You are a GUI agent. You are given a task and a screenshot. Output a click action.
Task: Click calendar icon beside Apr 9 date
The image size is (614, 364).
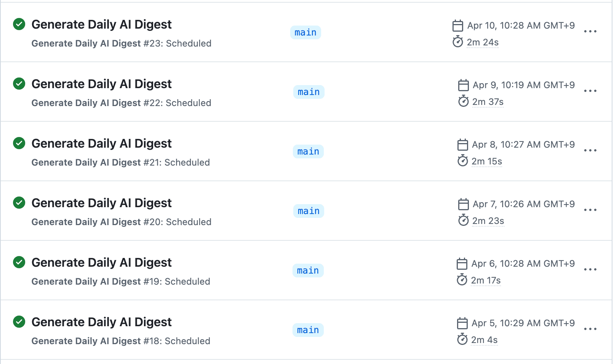tap(463, 85)
